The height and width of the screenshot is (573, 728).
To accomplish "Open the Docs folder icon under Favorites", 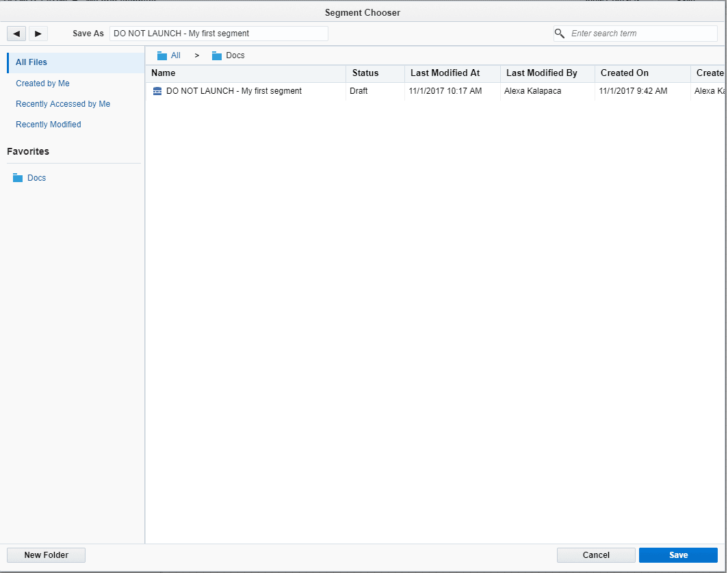I will tap(18, 177).
